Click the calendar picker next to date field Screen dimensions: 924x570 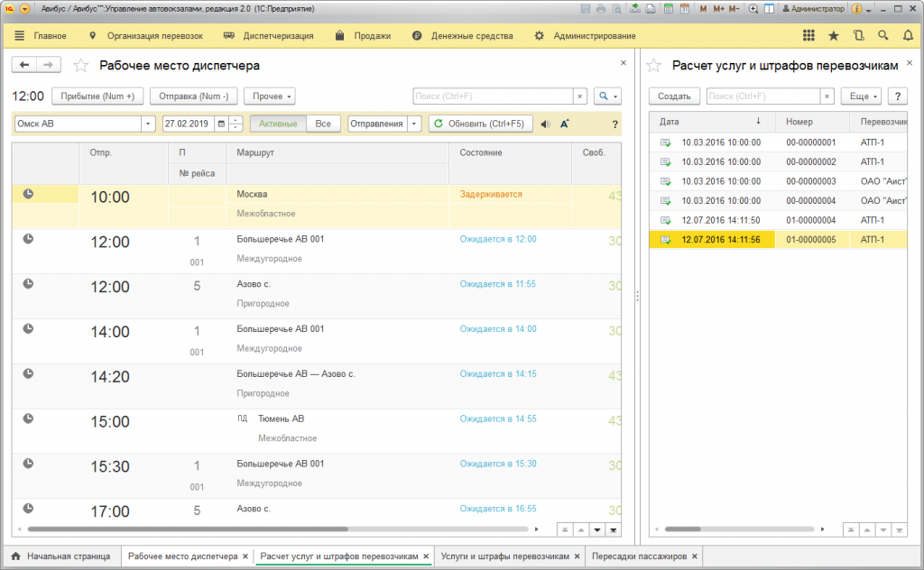coord(221,124)
